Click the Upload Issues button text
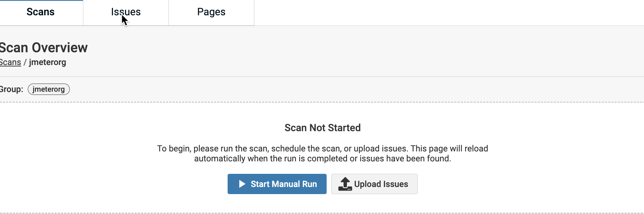This screenshot has height=214, width=644. click(381, 184)
